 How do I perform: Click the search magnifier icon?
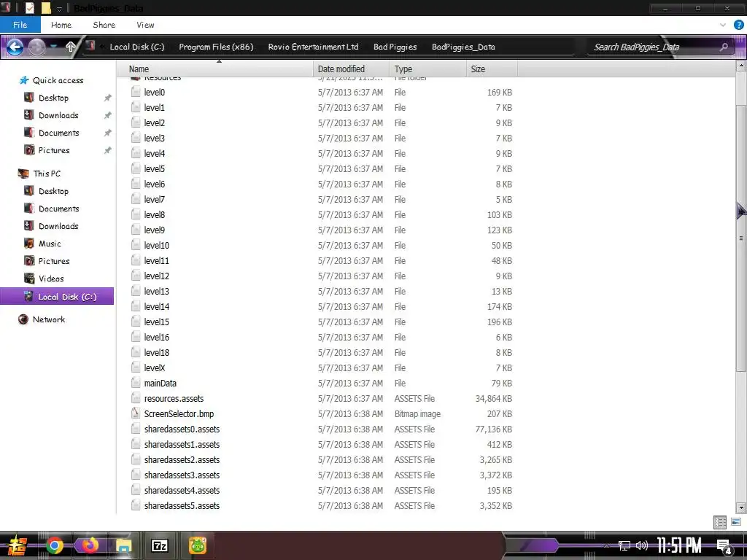click(724, 47)
